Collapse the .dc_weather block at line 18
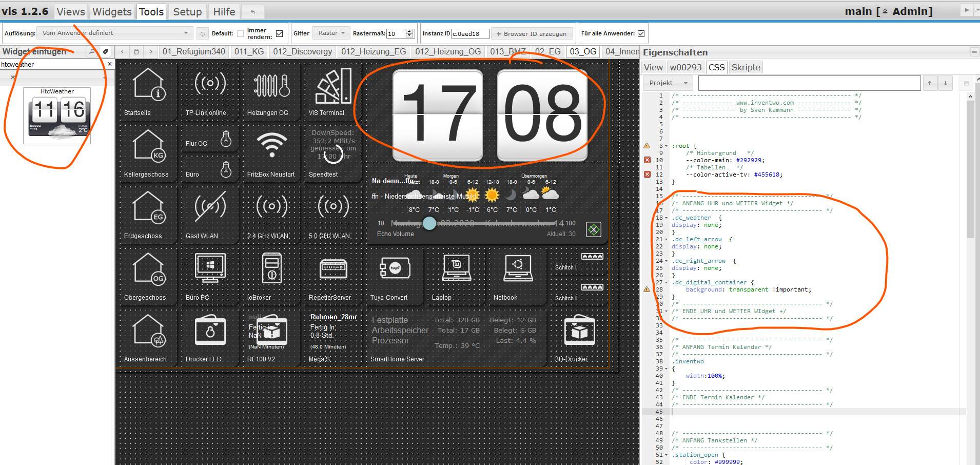Viewport: 980px width, 465px height. pos(667,218)
